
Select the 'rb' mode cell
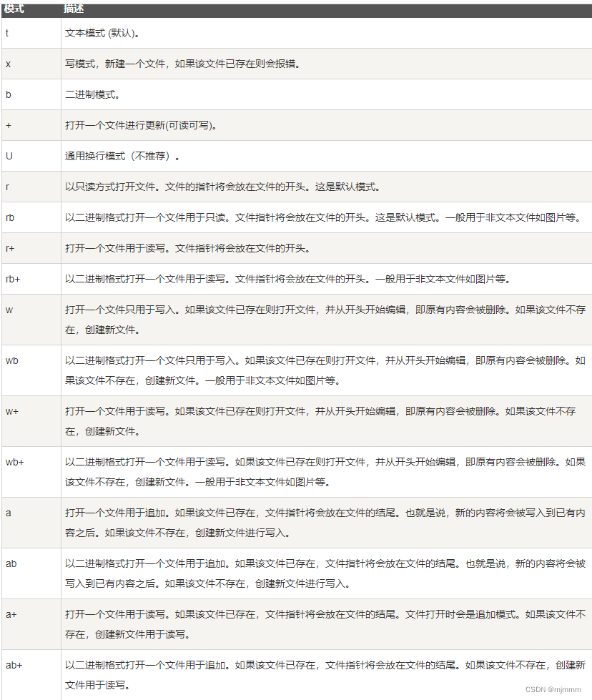[x=31, y=217]
